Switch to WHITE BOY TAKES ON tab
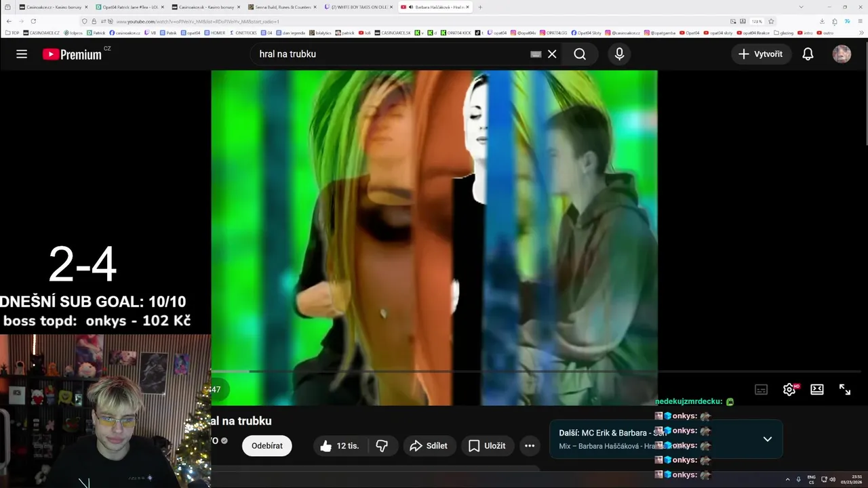868x488 pixels. tap(358, 7)
